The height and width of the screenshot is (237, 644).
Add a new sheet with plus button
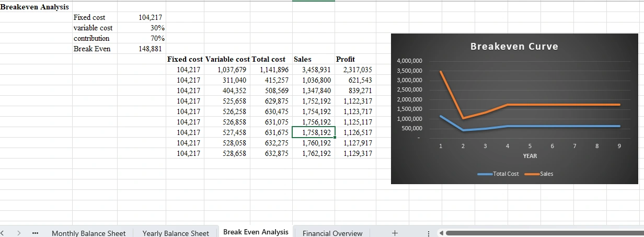pyautogui.click(x=395, y=233)
